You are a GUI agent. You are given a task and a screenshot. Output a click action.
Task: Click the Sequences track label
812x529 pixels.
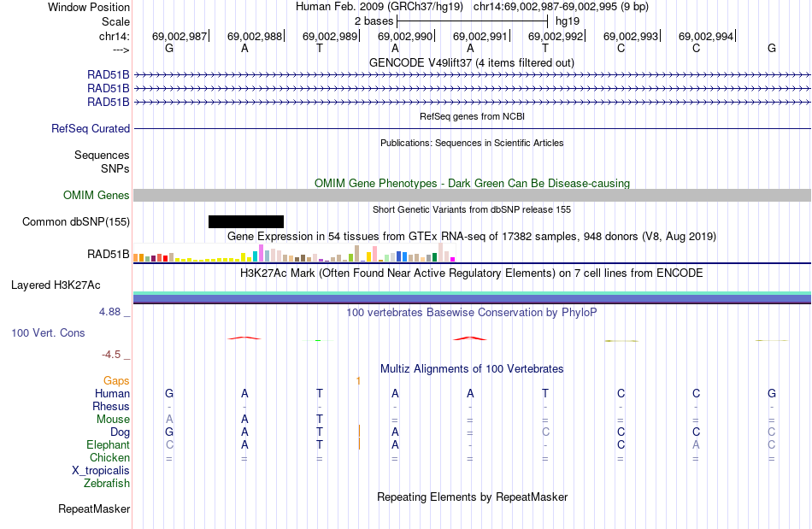[102, 155]
